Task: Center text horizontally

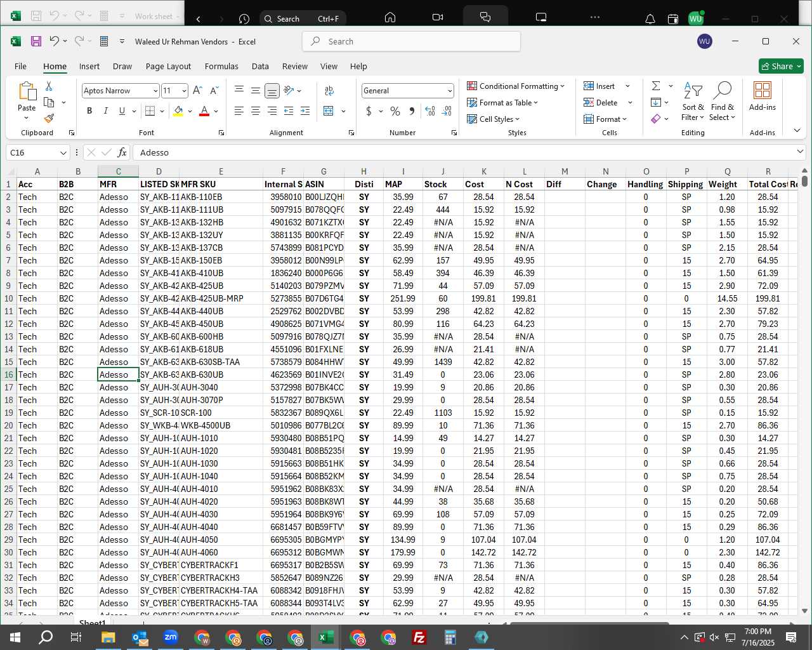Action: 256,111
